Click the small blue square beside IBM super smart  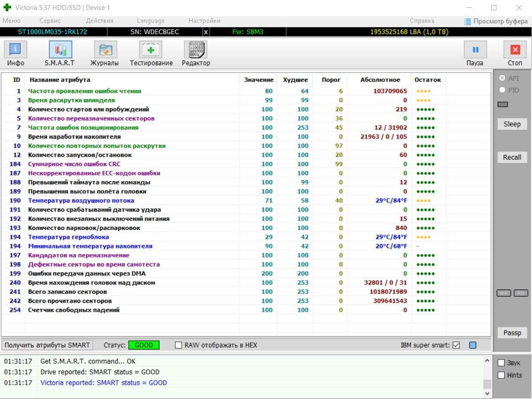pyautogui.click(x=472, y=345)
